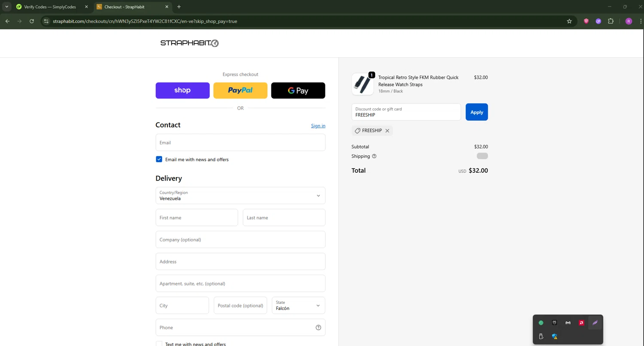This screenshot has height=346, width=644.
Task: Open Shop Pay express checkout
Action: tap(182, 91)
